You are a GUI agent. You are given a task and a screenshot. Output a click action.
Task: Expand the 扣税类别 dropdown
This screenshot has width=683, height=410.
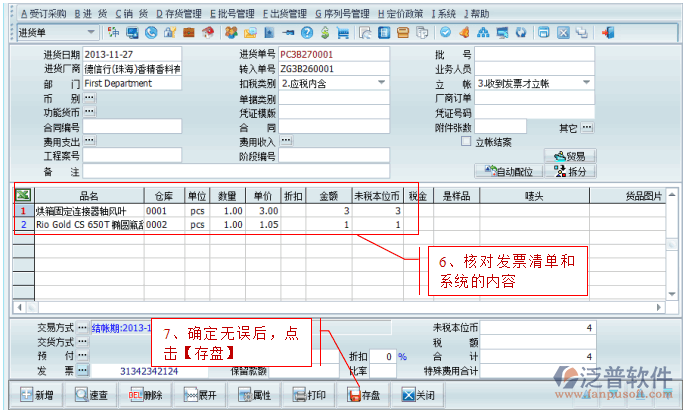tap(381, 83)
